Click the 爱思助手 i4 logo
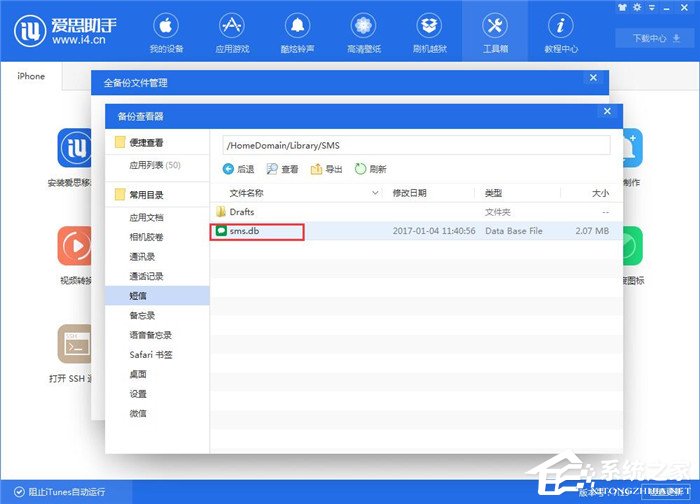This screenshot has width=700, height=504. 65,31
